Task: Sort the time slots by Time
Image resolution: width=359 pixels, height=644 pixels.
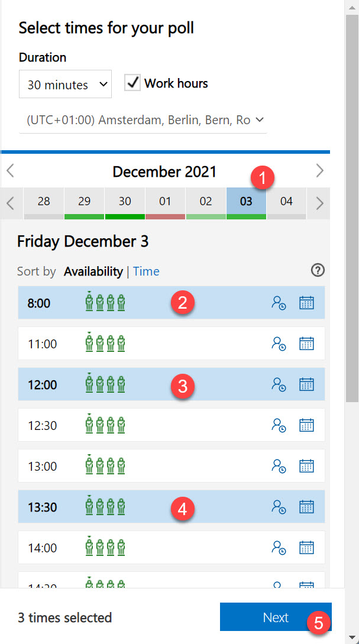Action: click(146, 271)
